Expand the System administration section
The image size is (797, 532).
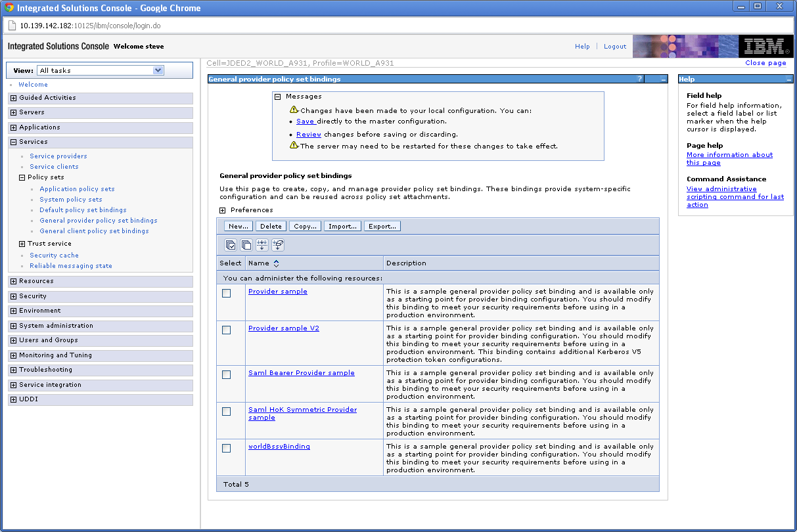pos(13,326)
